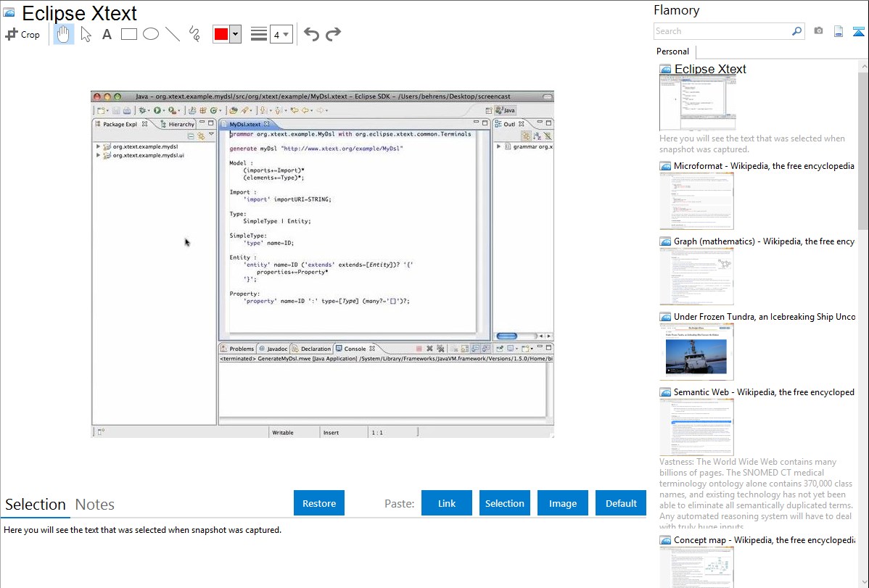Click the blue Paste Selection button
The width and height of the screenshot is (869, 588).
coord(504,503)
